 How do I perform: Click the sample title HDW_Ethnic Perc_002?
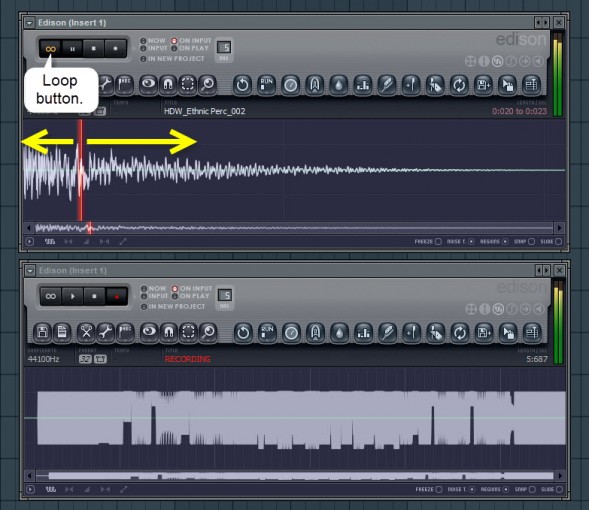(204, 111)
